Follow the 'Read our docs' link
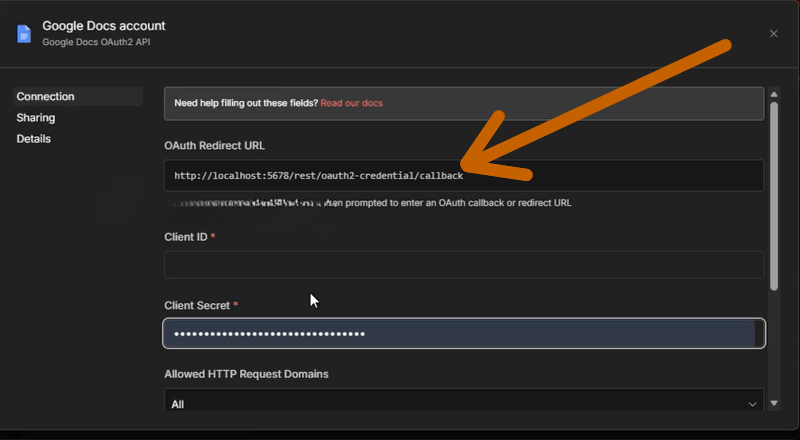The image size is (800, 440). click(352, 103)
